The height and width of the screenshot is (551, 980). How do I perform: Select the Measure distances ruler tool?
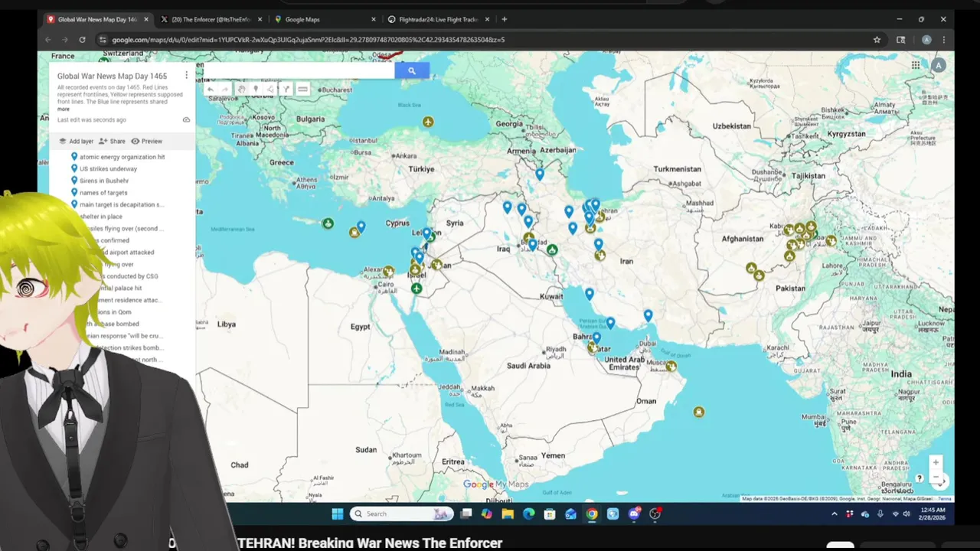pyautogui.click(x=302, y=90)
